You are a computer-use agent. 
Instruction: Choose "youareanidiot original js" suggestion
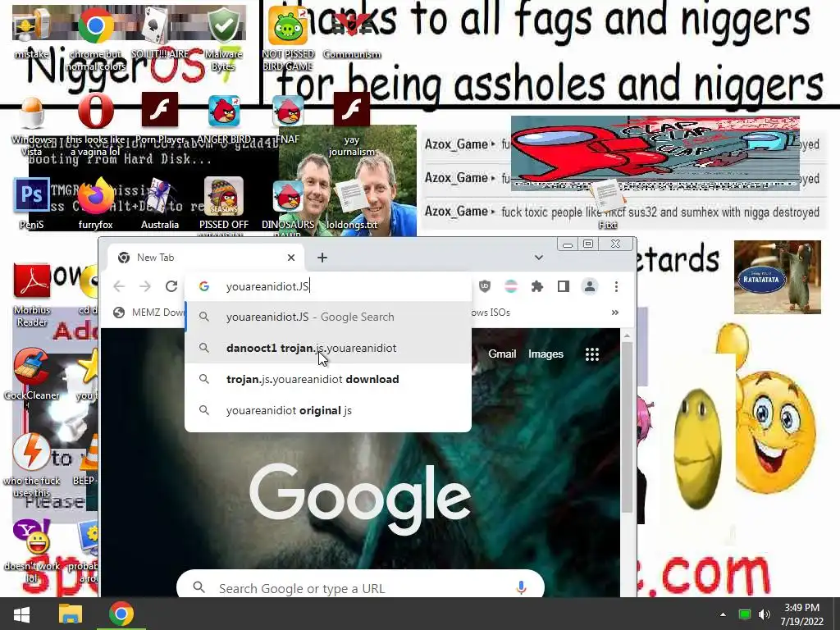point(328,410)
